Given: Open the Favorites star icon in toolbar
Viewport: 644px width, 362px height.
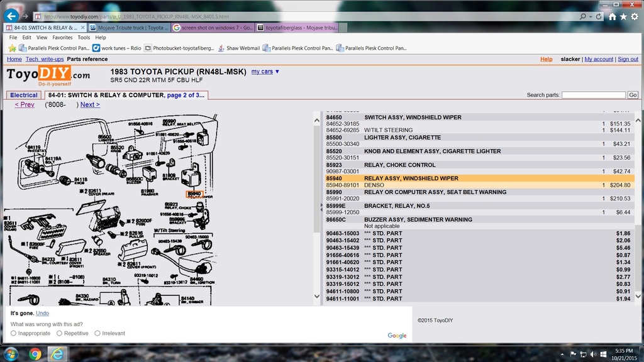Looking at the screenshot, I should pos(623,16).
